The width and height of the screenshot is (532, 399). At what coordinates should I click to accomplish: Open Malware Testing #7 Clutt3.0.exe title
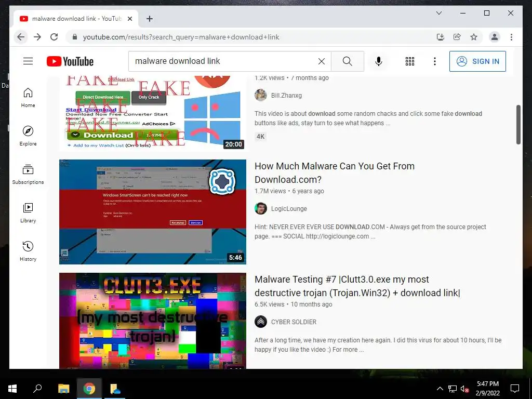coord(357,286)
